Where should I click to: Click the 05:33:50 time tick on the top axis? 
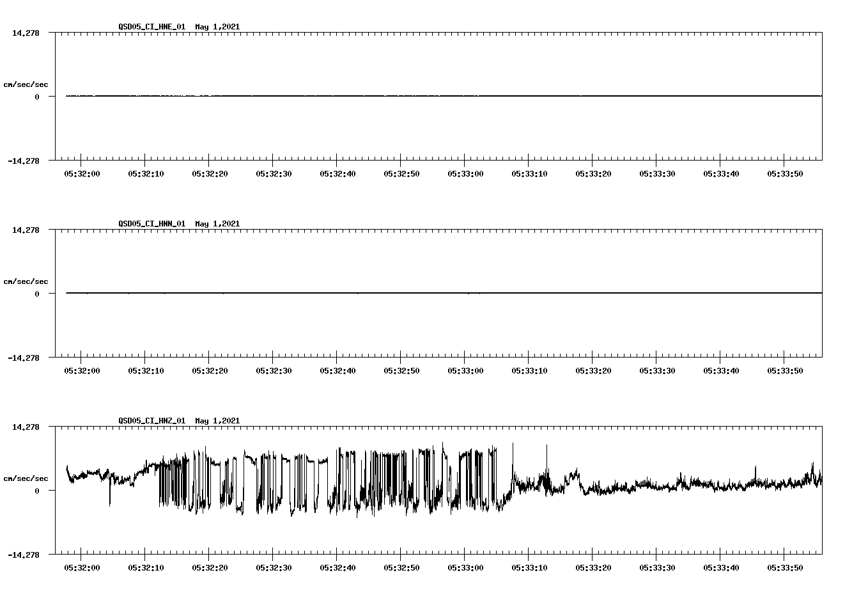[x=784, y=172]
